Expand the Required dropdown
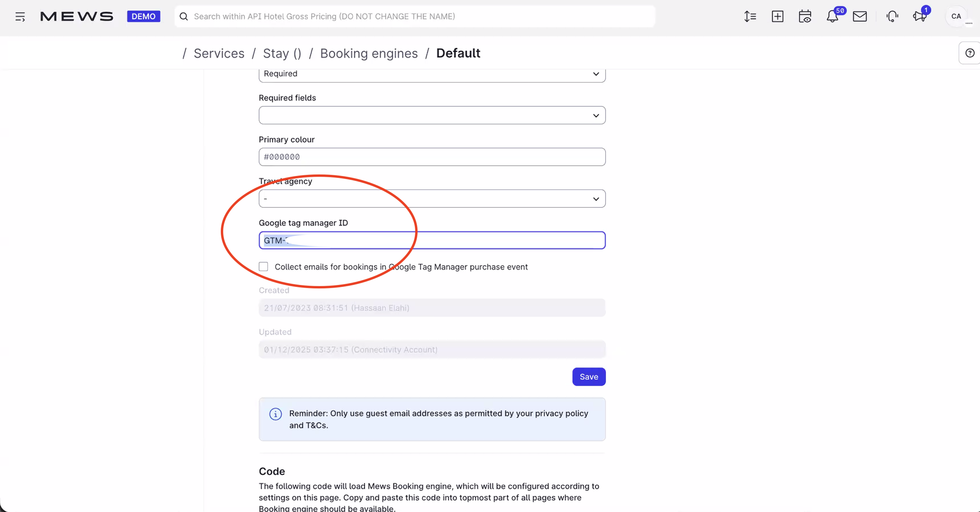 click(x=432, y=74)
